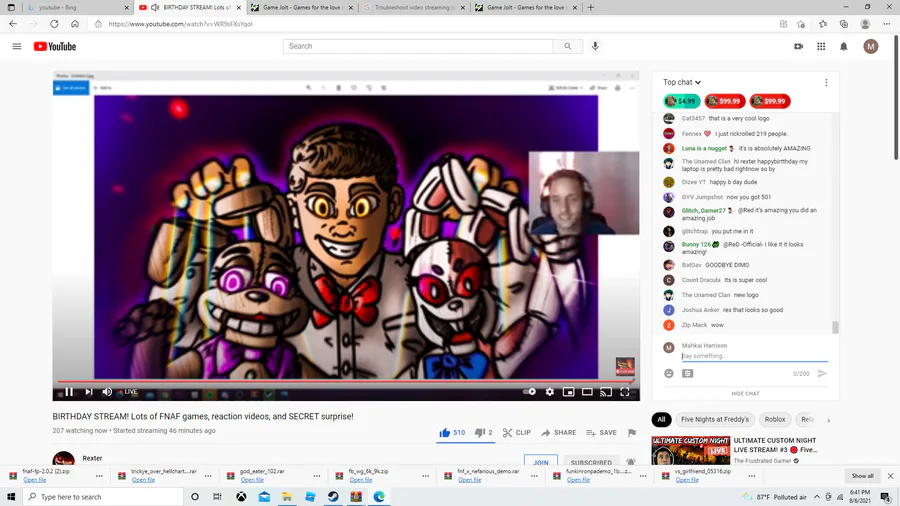
Task: Pause the live stream video
Action: tap(69, 392)
